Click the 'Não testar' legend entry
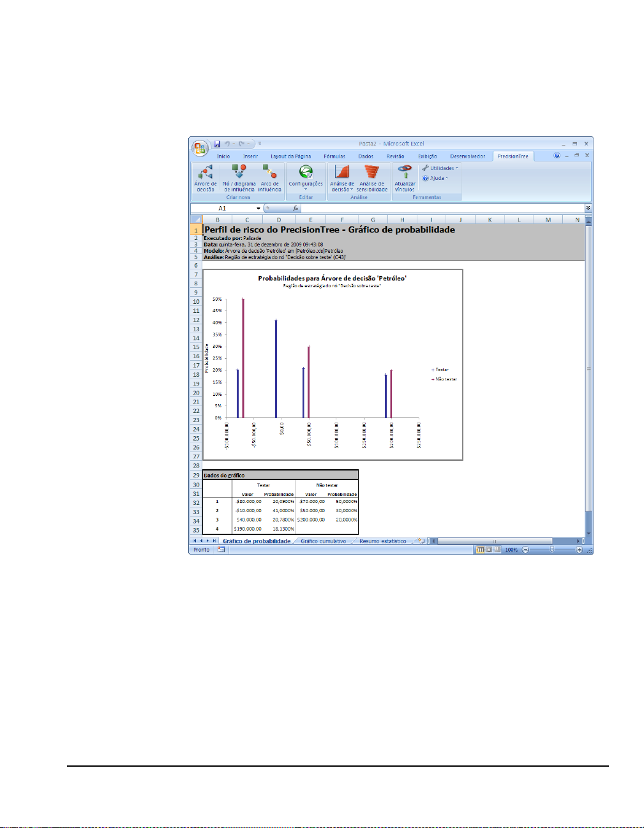This screenshot has width=644, height=828. 444,379
